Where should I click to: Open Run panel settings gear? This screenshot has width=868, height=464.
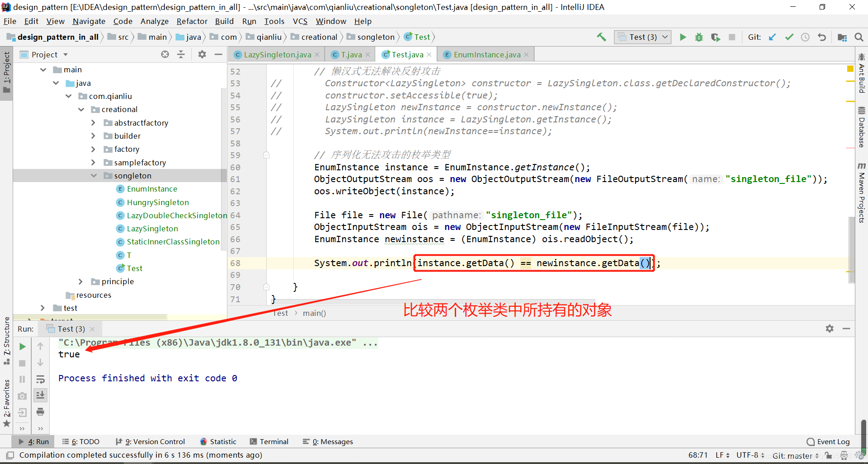[830, 328]
